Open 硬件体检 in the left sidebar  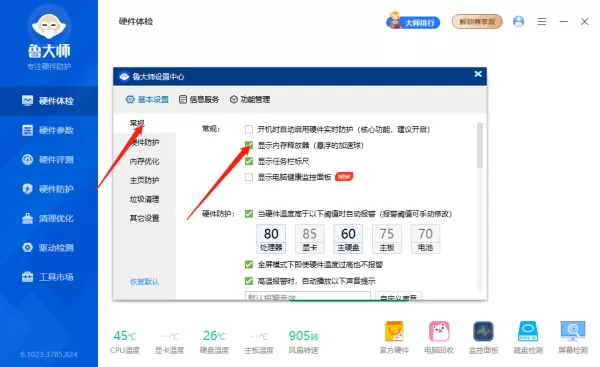[49, 101]
